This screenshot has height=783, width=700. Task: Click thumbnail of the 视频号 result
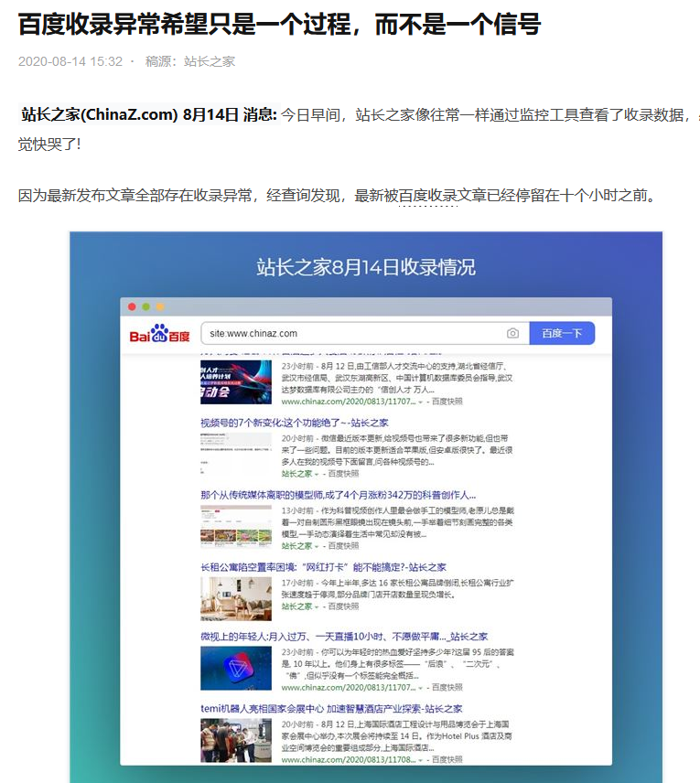pos(236,455)
